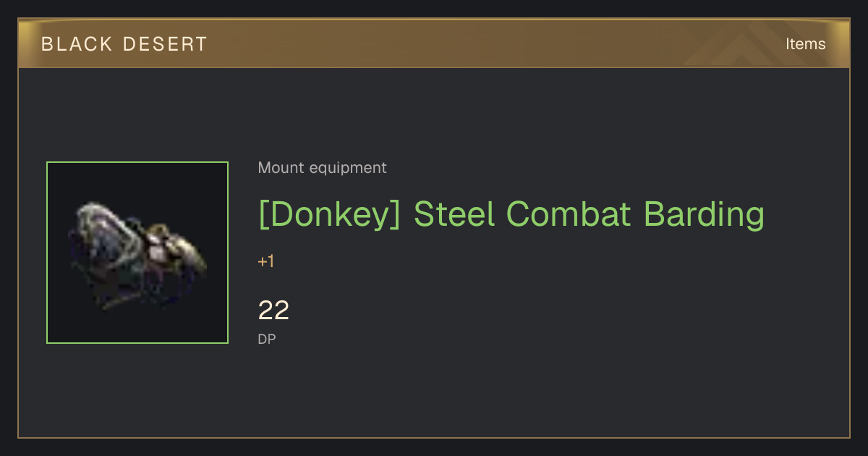The width and height of the screenshot is (868, 456).
Task: Click the word Barding in the item name
Action: [704, 214]
